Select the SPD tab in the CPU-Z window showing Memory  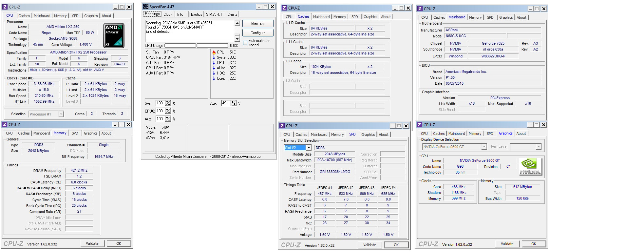[x=75, y=133]
